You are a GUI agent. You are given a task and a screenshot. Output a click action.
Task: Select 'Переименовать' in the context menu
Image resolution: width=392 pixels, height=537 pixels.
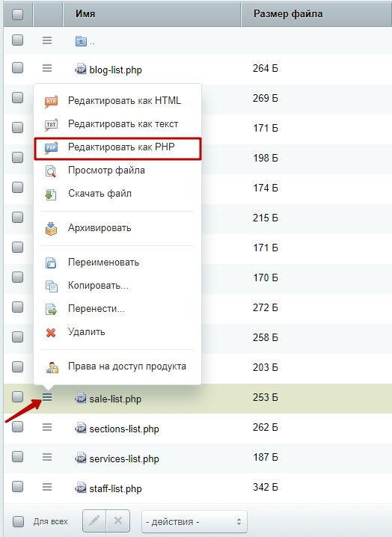tap(103, 263)
